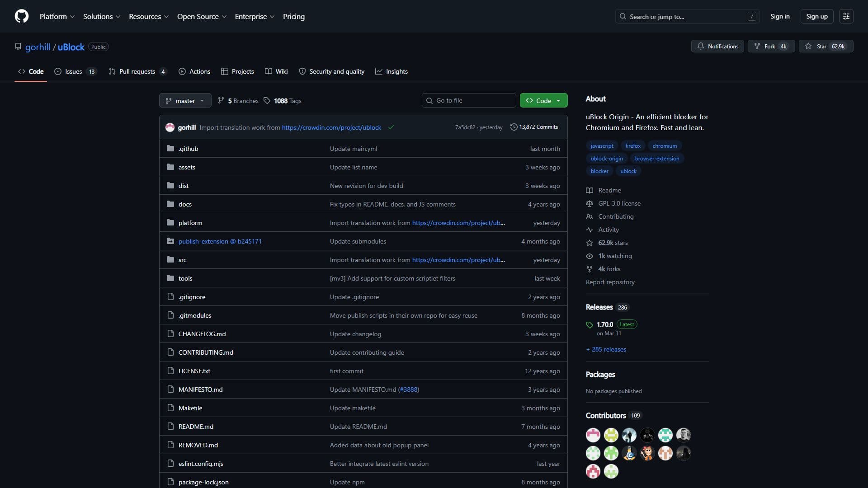868x488 pixels.
Task: Open the 5 Branches list
Action: tap(238, 101)
